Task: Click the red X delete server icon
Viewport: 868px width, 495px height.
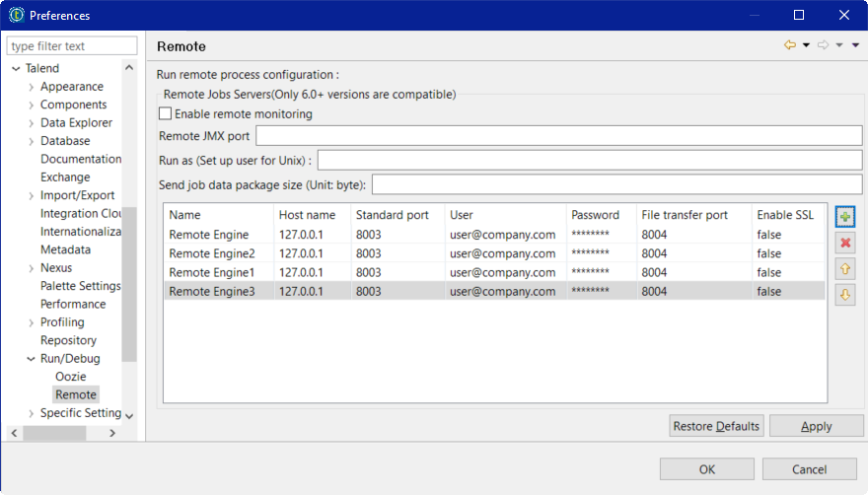Action: [844, 243]
